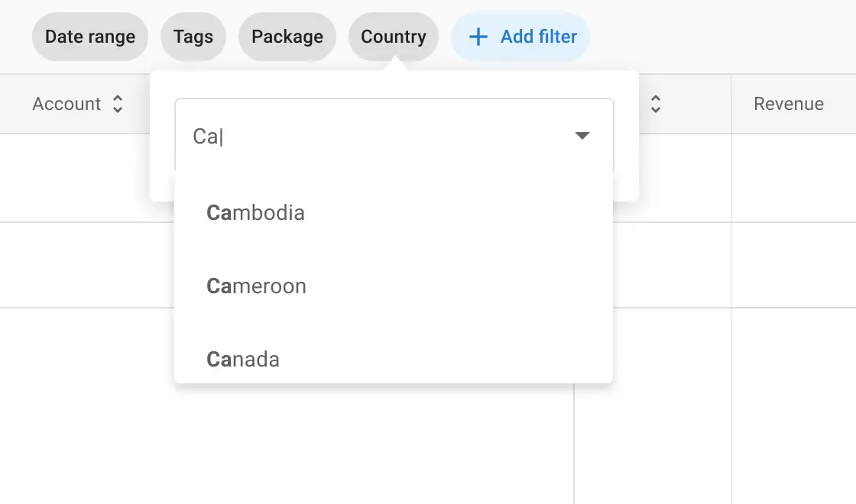
Task: Sort by the Account column arrows
Action: point(118,105)
